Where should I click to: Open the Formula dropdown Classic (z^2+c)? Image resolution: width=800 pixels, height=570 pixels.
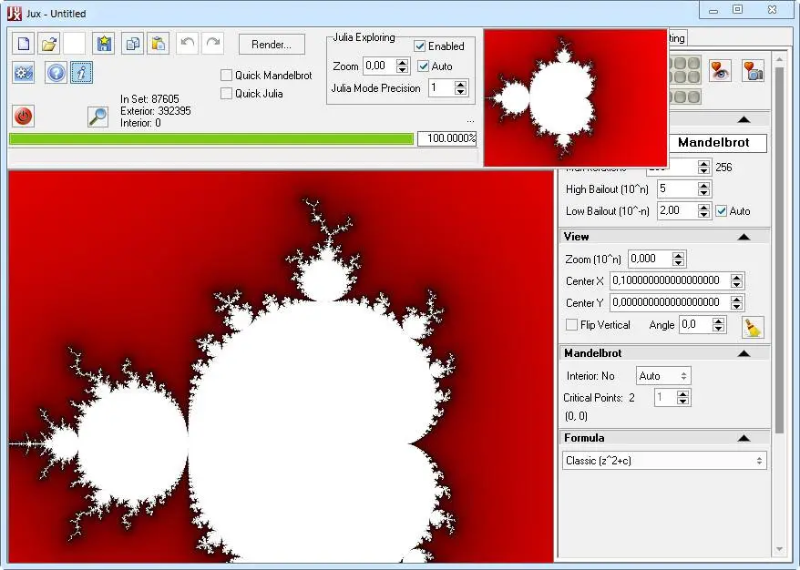(664, 461)
